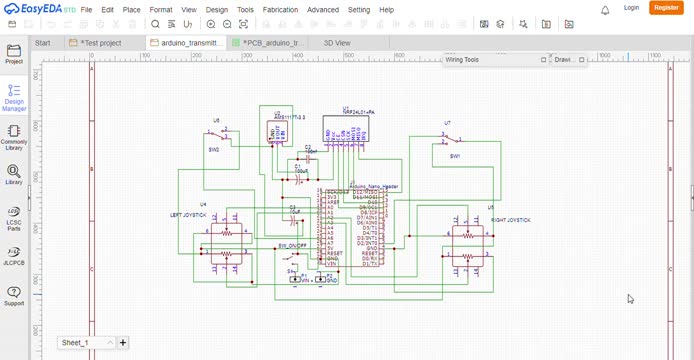Select the SW_ON/OFF label

pos(293,245)
